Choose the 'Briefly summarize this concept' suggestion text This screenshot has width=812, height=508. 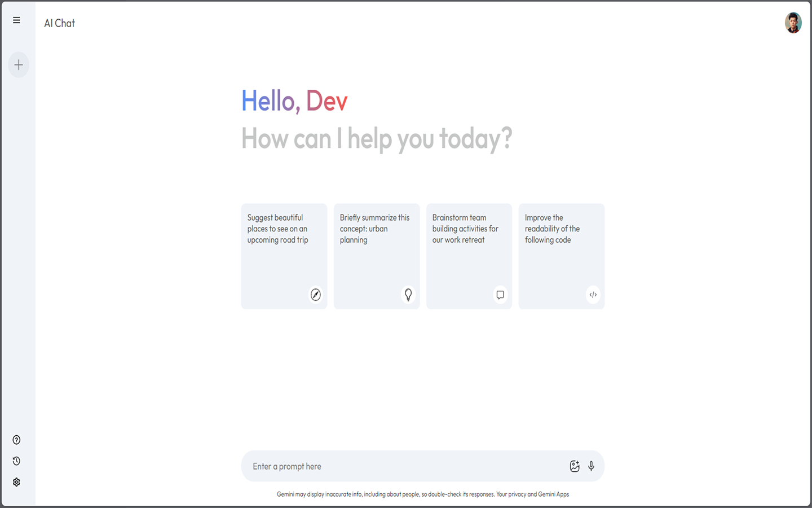point(374,229)
